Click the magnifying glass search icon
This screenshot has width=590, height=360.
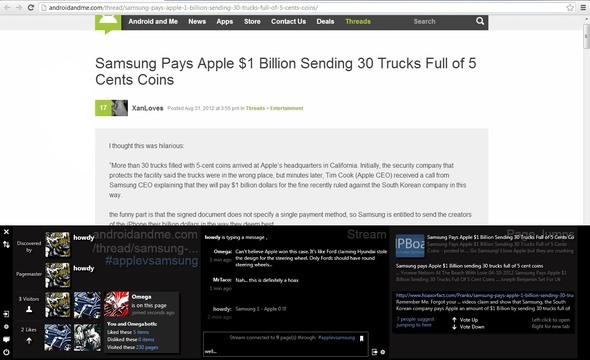[x=480, y=21]
